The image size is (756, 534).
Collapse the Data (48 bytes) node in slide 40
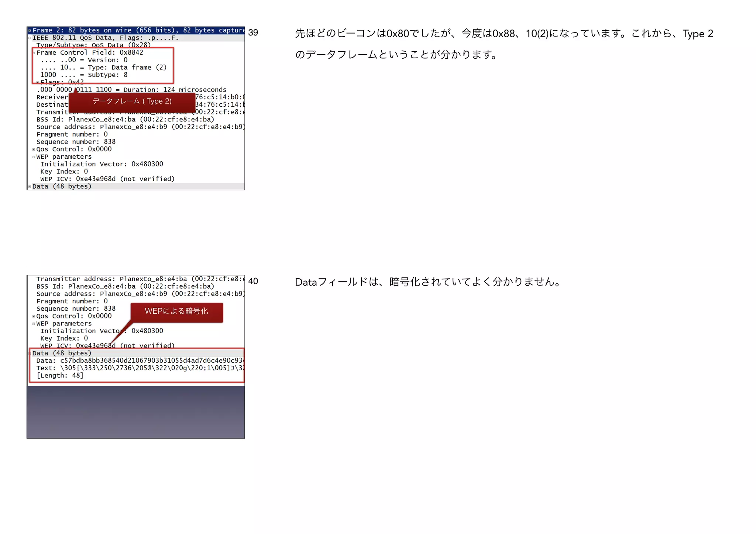pyautogui.click(x=30, y=353)
